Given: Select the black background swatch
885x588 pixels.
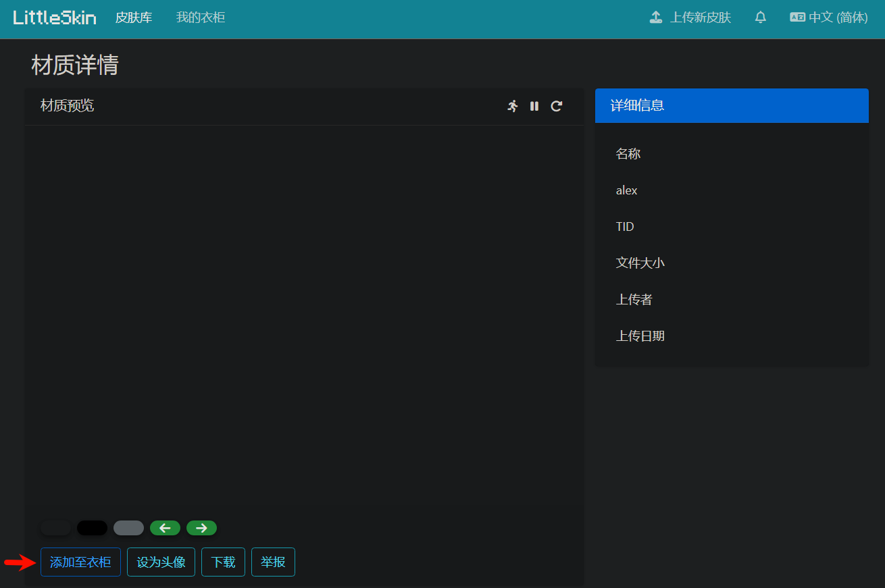Looking at the screenshot, I should click(x=92, y=528).
